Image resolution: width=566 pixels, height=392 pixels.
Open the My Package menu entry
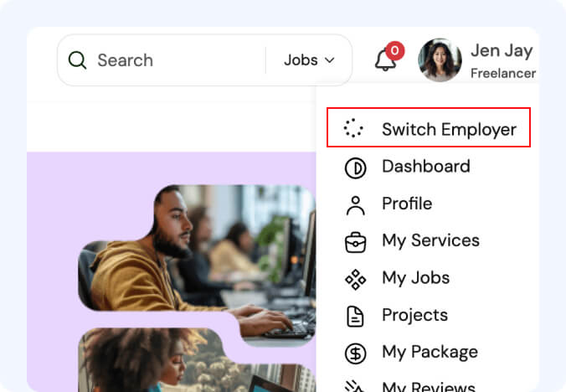click(430, 352)
